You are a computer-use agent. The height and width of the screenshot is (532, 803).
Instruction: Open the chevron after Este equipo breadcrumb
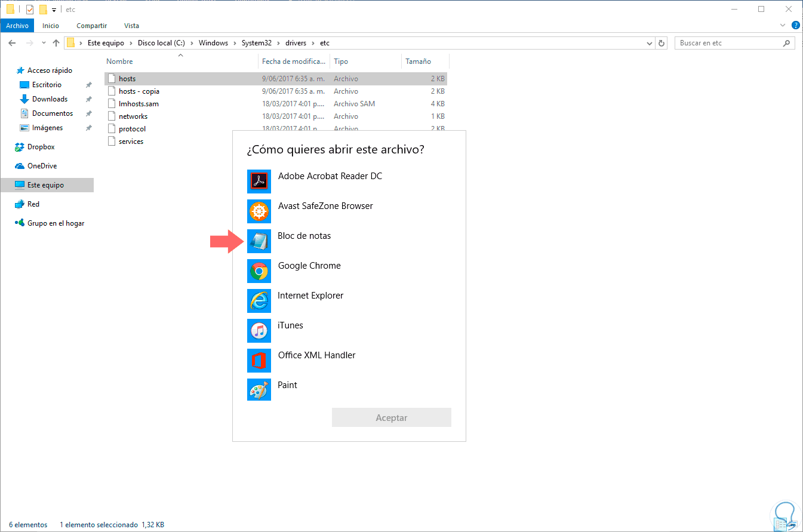(133, 43)
